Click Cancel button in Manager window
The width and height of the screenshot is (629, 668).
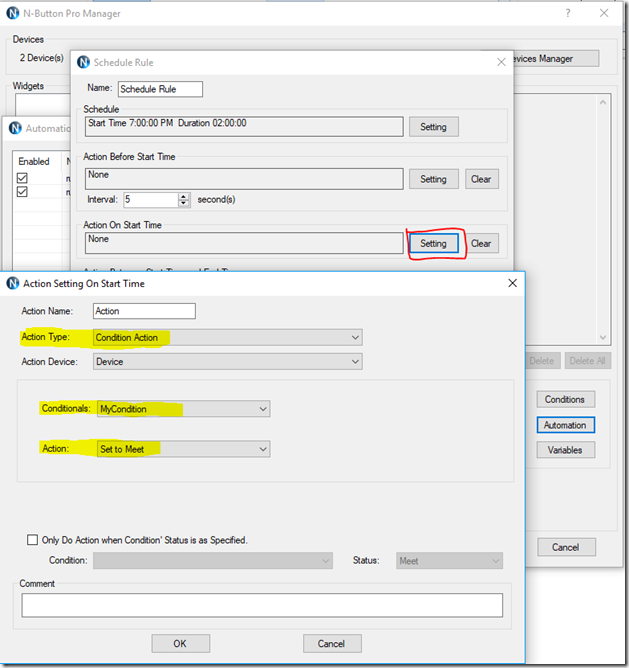(566, 547)
